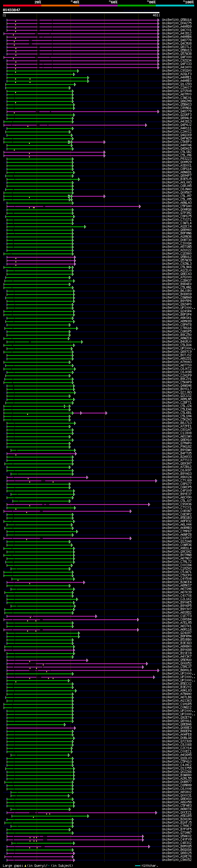Open hit UniRef100_Q4FX33
197x868 pixels.
177,64
